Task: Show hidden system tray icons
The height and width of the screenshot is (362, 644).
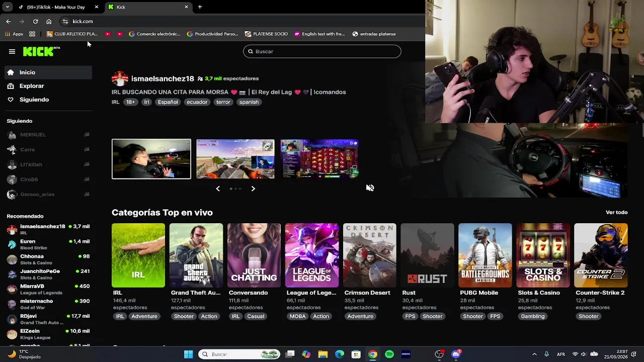Action: pos(534,354)
